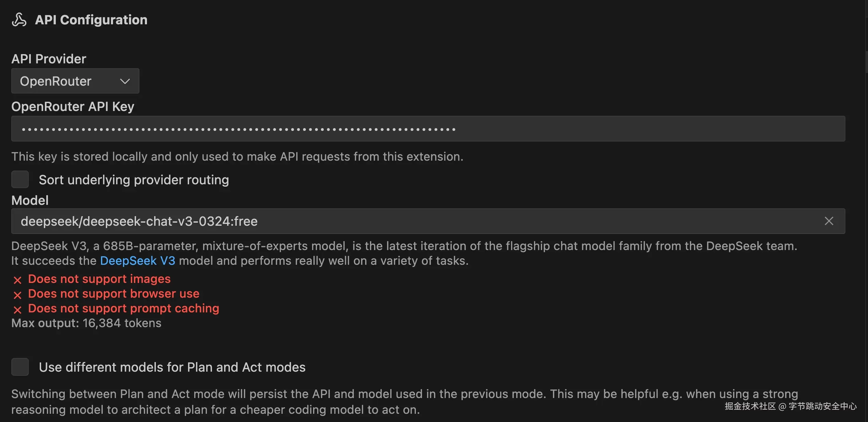Click the "Use different models for Plan and Act modes" text
The image size is (868, 422).
[172, 367]
